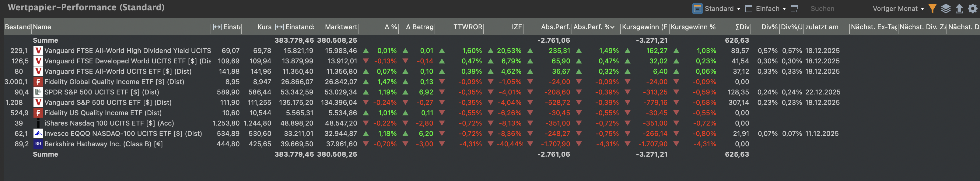Expand the Einfach view dropdown arrow
This screenshot has width=980, height=181.
(x=785, y=9)
